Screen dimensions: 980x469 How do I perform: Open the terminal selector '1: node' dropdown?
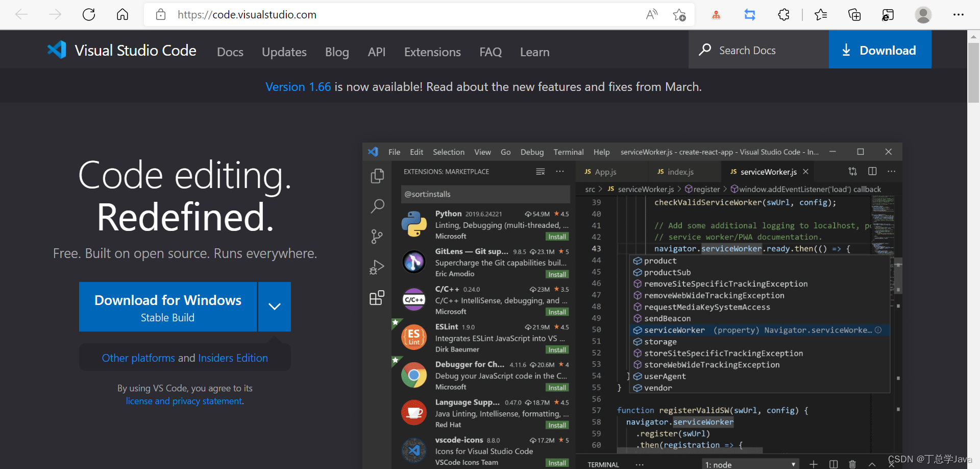click(x=750, y=464)
